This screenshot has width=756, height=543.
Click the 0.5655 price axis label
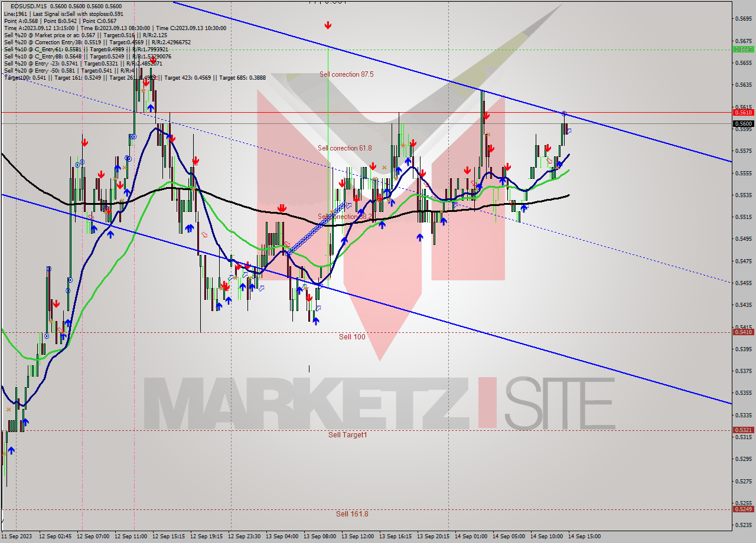pos(743,63)
